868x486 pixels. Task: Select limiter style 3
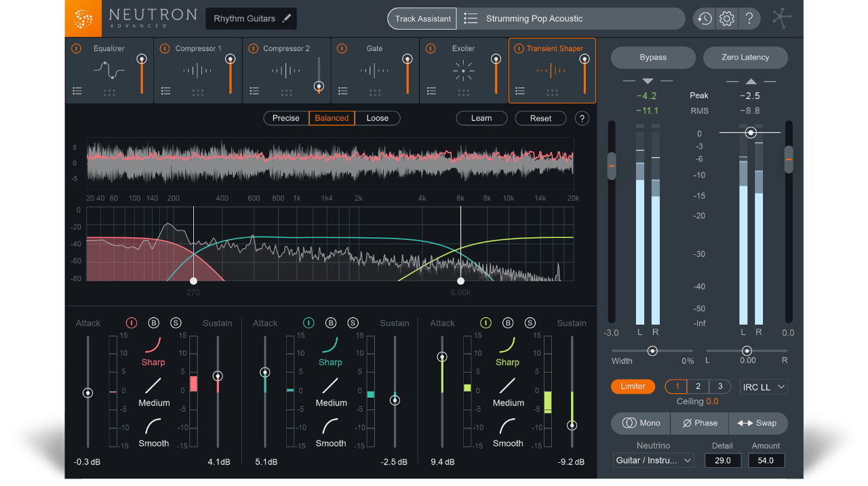[x=720, y=386]
